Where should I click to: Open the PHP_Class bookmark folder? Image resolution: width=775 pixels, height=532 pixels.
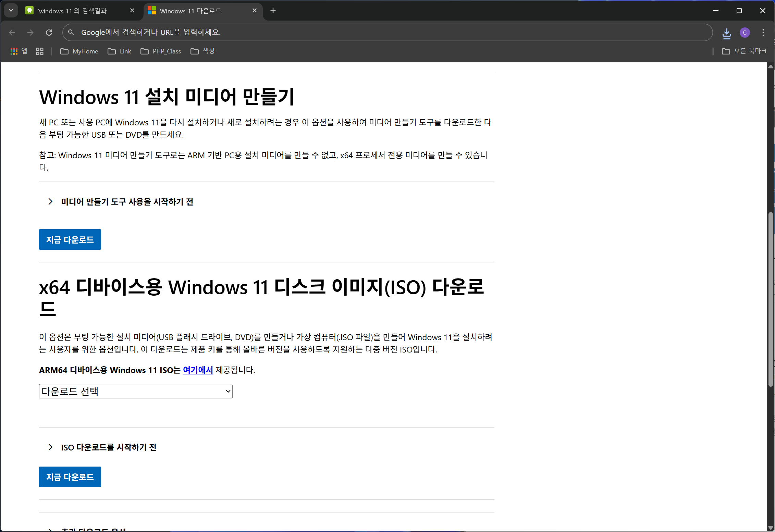[x=161, y=51]
